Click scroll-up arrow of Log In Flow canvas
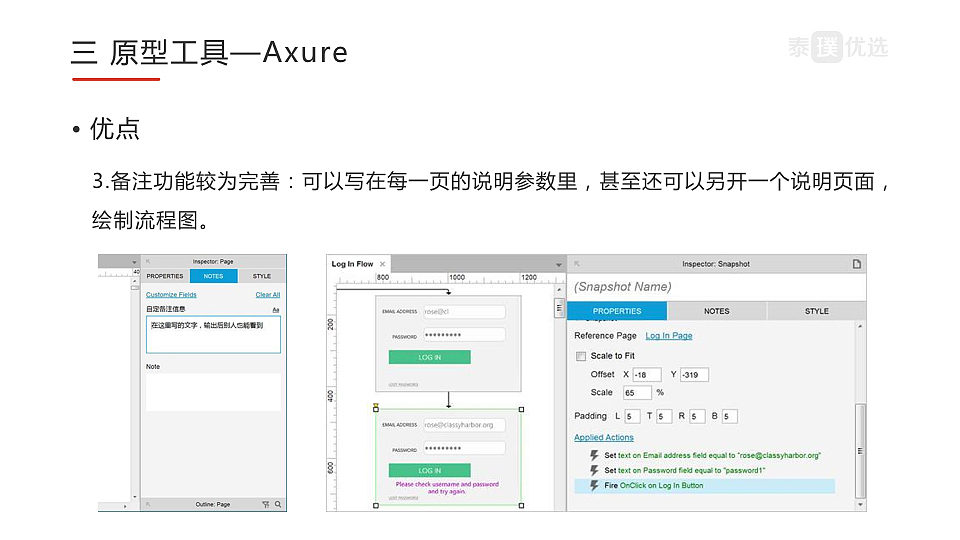Screen dimensions: 960x540 click(x=559, y=290)
